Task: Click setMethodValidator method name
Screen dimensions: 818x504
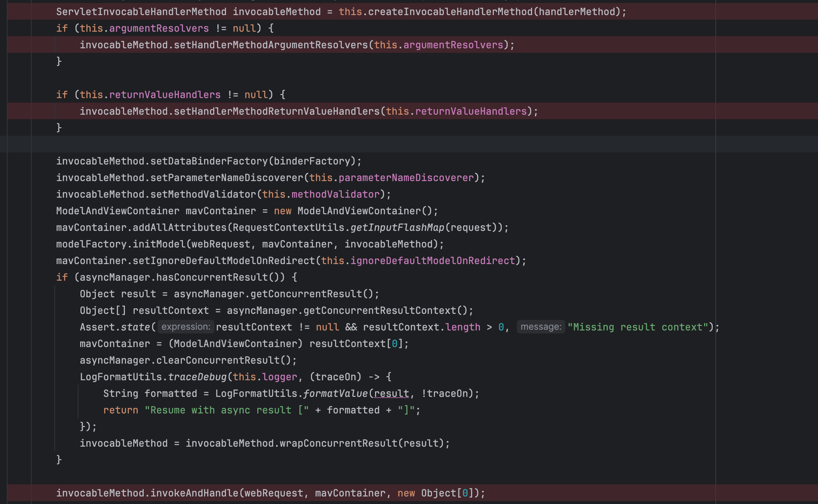Action: pyautogui.click(x=203, y=194)
